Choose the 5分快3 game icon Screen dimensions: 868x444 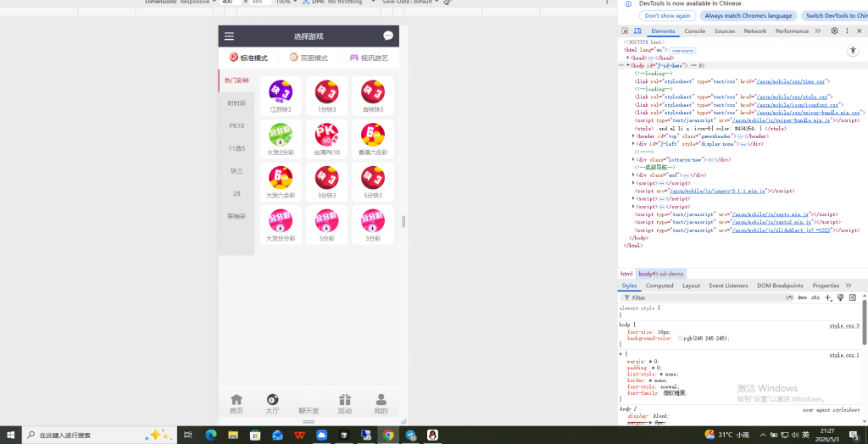pyautogui.click(x=373, y=177)
